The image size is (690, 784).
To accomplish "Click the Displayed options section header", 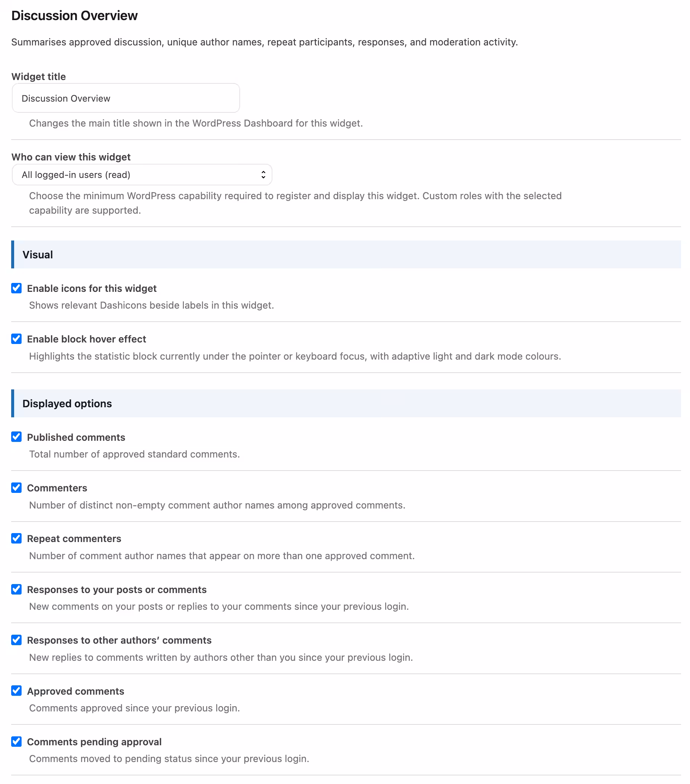I will point(346,404).
